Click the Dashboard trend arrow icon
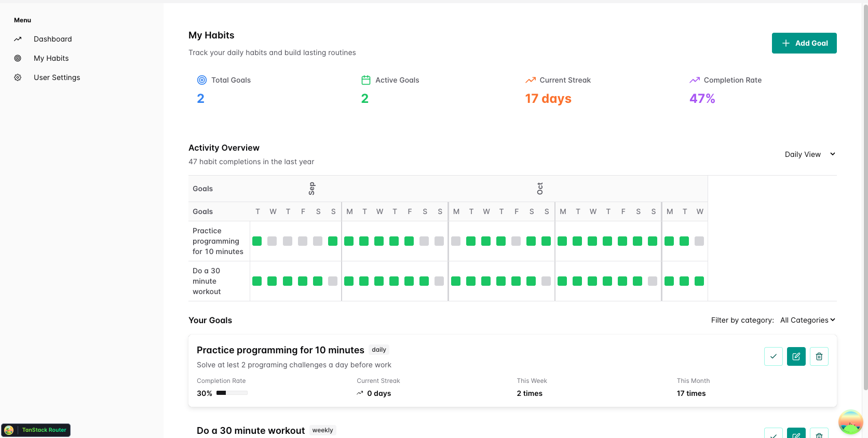The width and height of the screenshot is (868, 438). click(x=18, y=39)
